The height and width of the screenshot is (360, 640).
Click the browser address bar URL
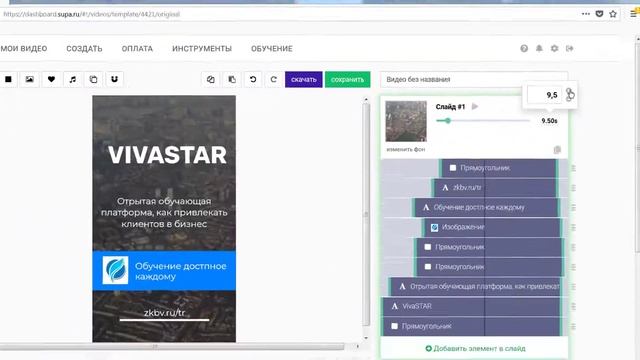[91, 14]
